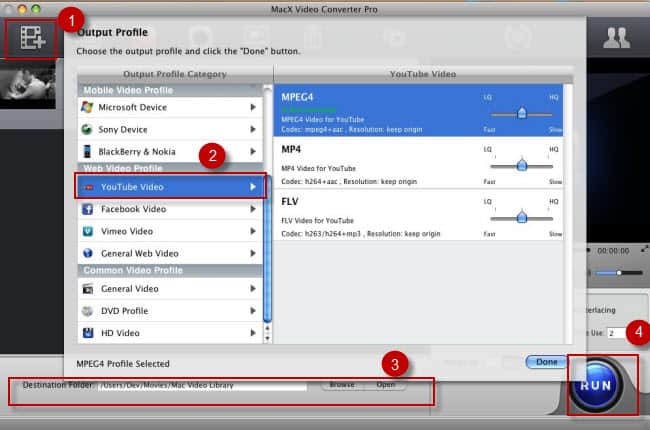Click the loaded video thumbnail
Image resolution: width=650 pixels, height=430 pixels.
28,86
